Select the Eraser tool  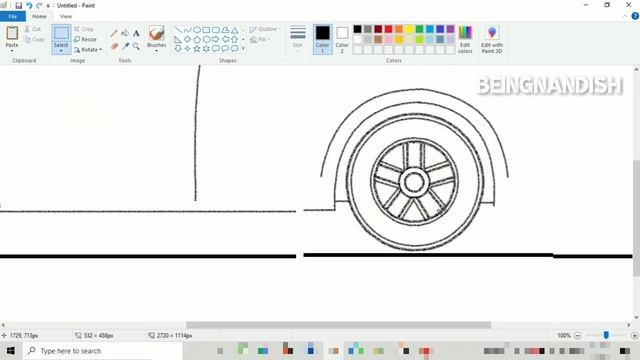click(114, 46)
